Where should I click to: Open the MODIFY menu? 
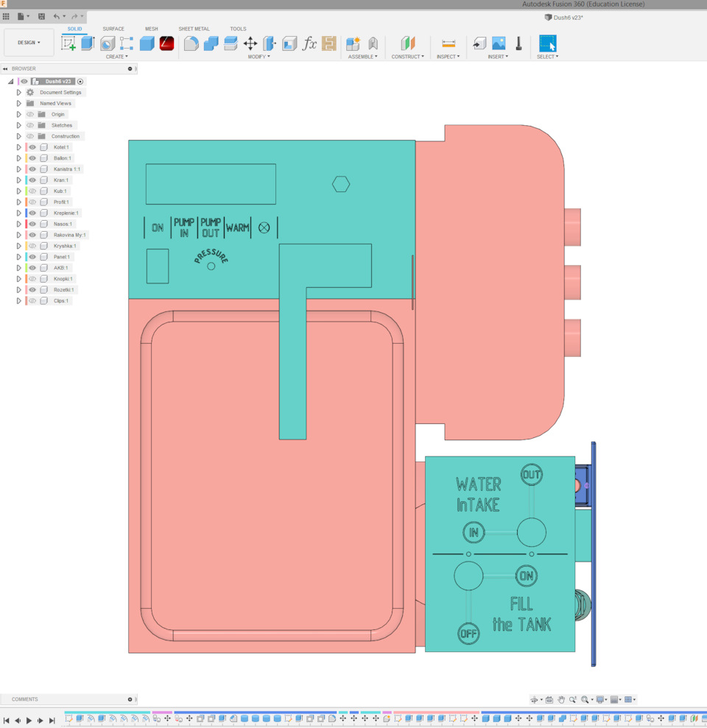click(258, 57)
